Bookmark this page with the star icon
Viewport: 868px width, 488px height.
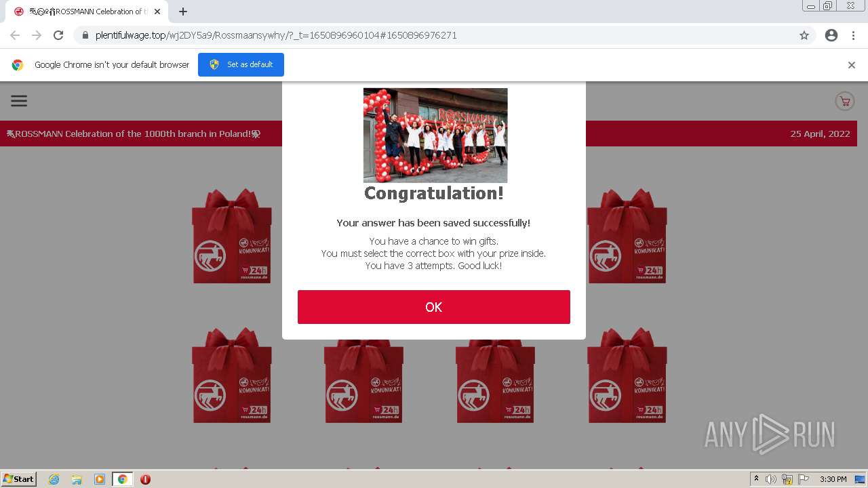[804, 35]
